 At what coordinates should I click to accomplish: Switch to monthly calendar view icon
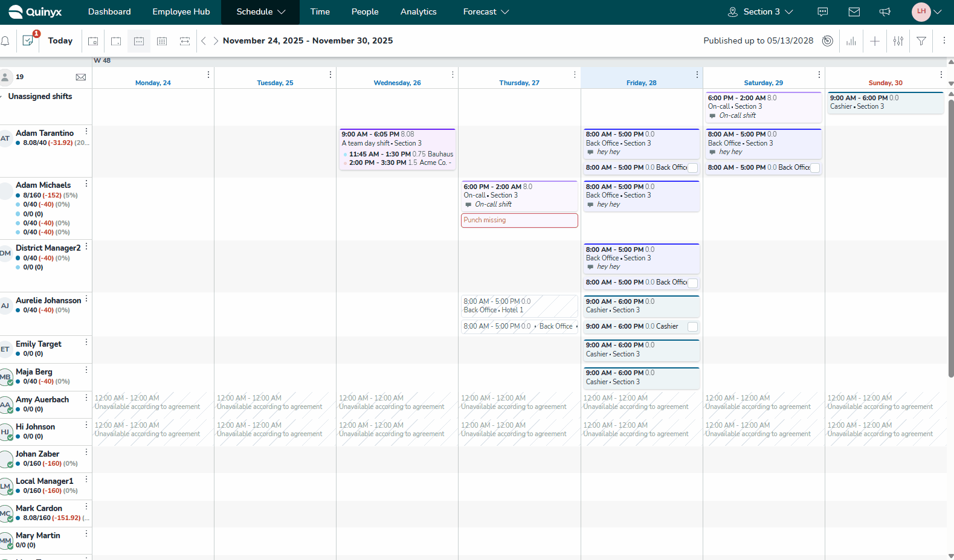tap(162, 41)
